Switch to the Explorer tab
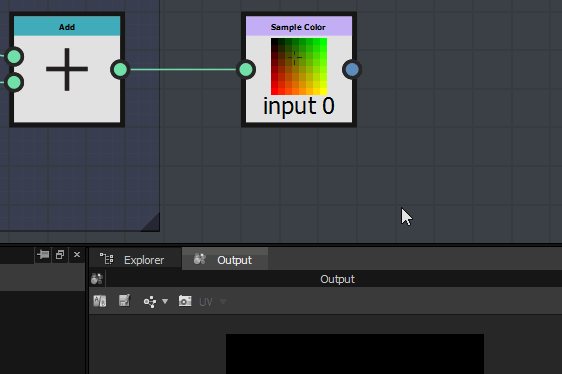Viewport: 562px width, 374px height. pos(135,259)
